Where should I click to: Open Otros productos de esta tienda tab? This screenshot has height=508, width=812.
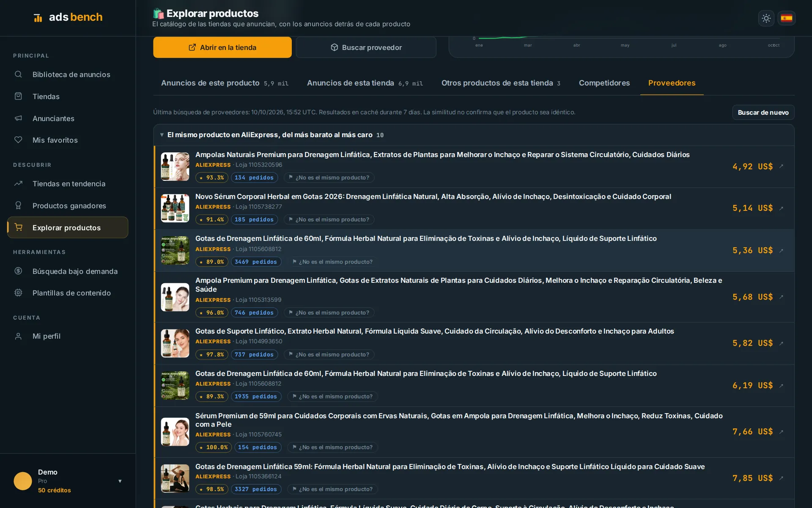501,83
